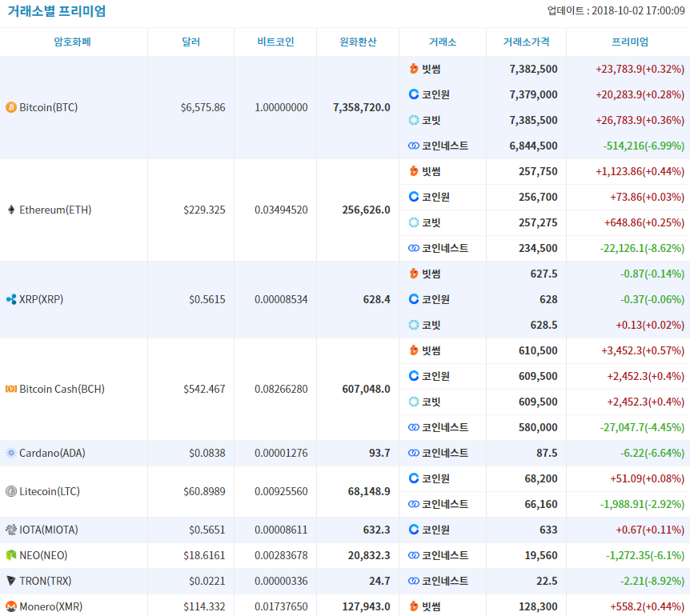Open the Monero(XMR) name link

pyautogui.click(x=51, y=606)
